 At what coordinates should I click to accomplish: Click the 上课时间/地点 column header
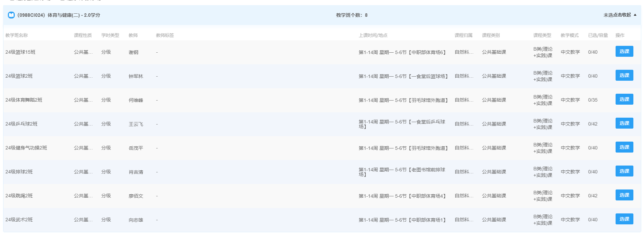pyautogui.click(x=373, y=35)
